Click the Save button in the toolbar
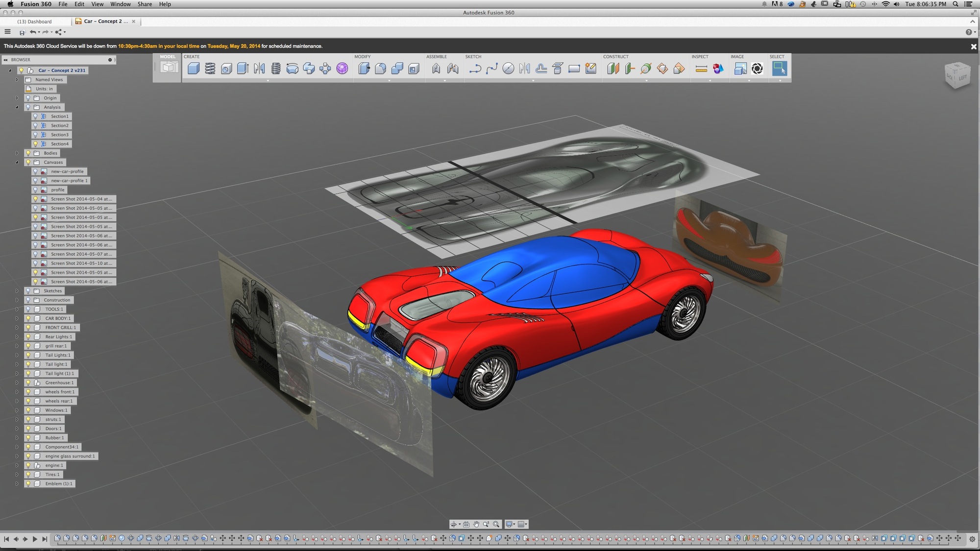This screenshot has width=980, height=551. 22,32
